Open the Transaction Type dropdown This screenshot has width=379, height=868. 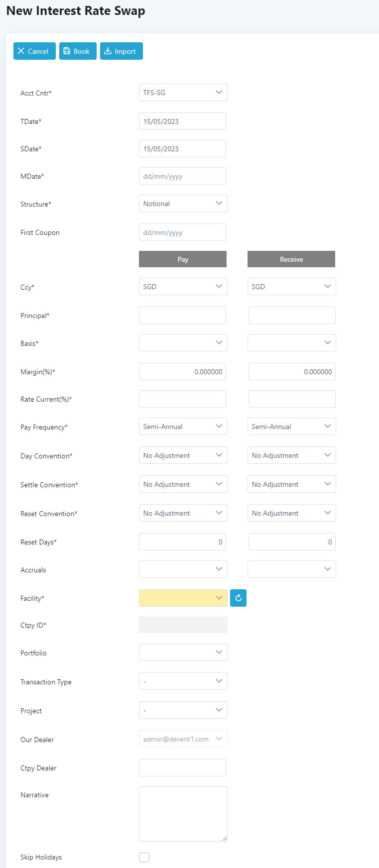pos(183,681)
